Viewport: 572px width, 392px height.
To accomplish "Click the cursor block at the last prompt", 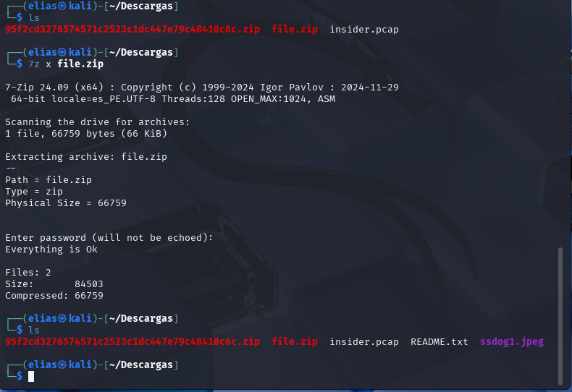I will (31, 376).
